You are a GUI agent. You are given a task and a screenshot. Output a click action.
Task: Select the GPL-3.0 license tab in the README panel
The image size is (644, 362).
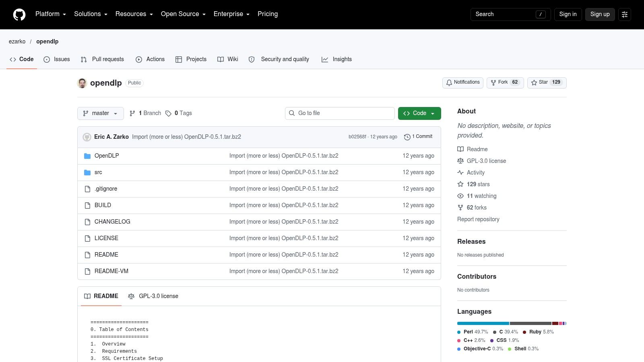pyautogui.click(x=153, y=296)
